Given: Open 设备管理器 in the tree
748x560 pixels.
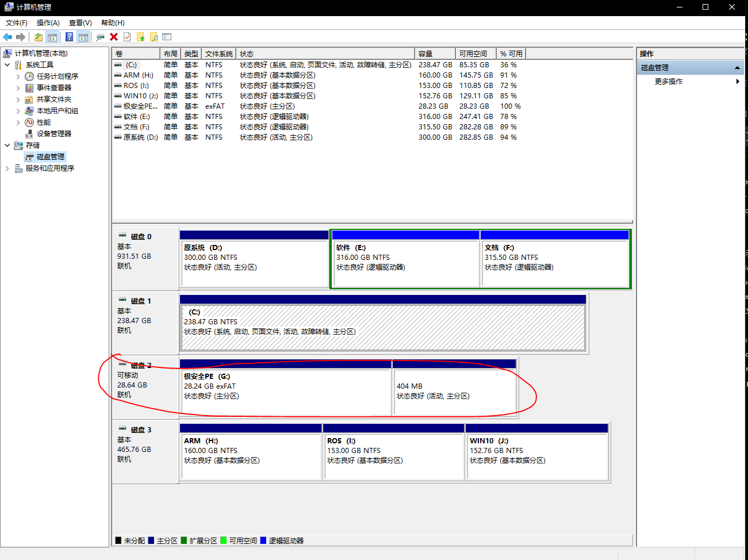Looking at the screenshot, I should click(x=54, y=134).
